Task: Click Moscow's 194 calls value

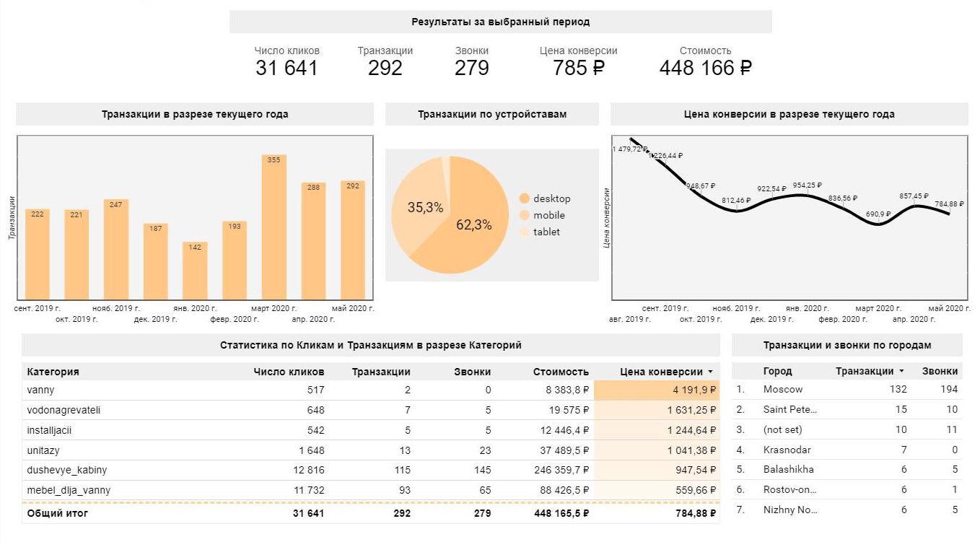Action: coord(949,389)
